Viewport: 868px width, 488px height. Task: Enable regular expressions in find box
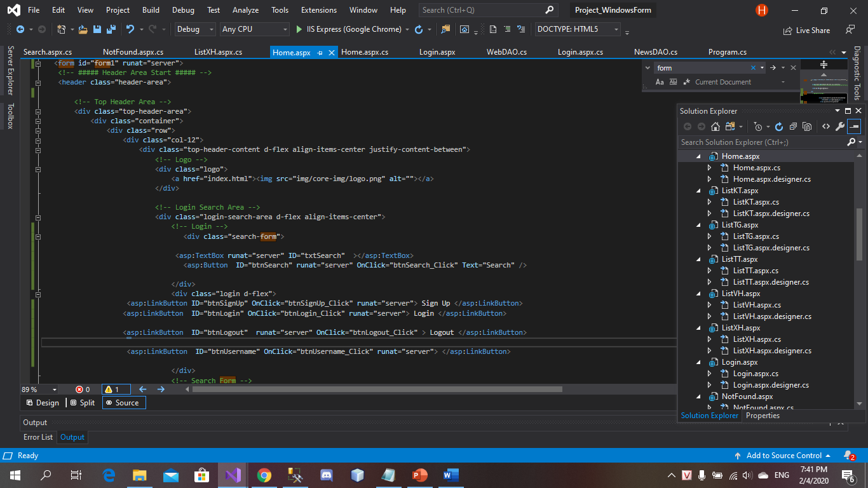point(686,82)
